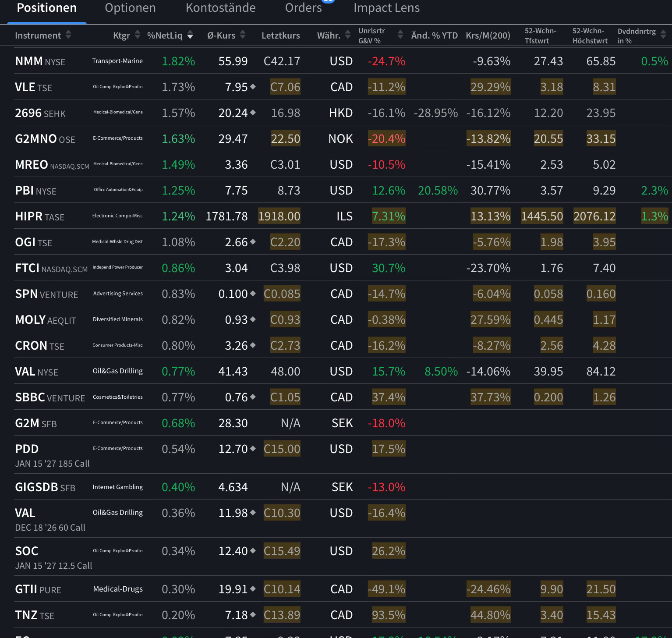This screenshot has width=672, height=638.
Task: Select the SPN VENTURE instrument
Action: 46,294
